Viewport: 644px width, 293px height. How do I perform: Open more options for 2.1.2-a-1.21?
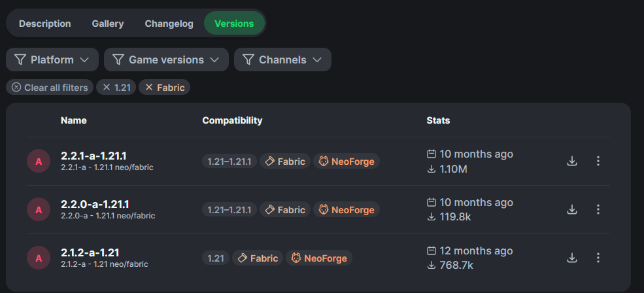point(598,258)
